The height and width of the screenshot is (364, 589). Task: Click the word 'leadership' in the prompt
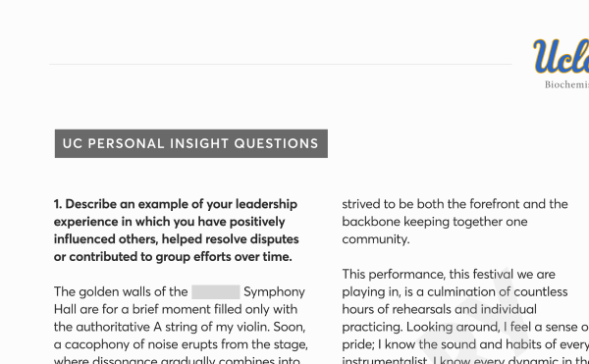266,204
